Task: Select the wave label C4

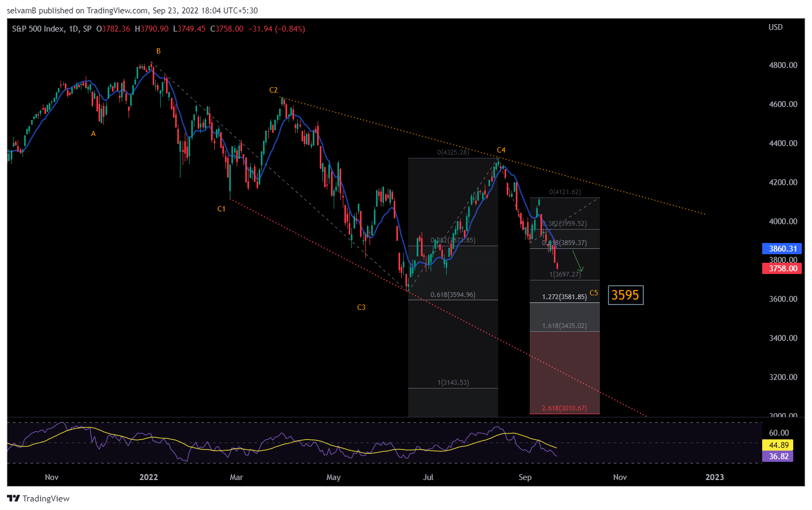Action: coord(501,150)
